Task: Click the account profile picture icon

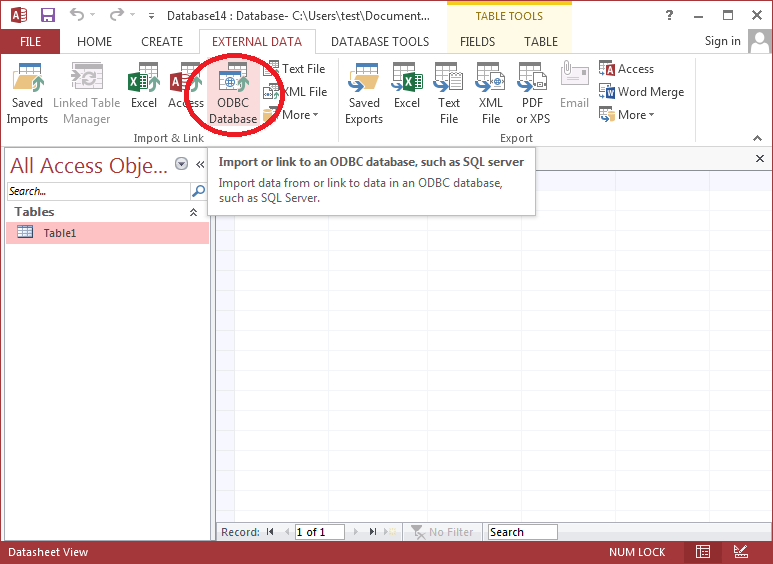Action: pos(759,41)
